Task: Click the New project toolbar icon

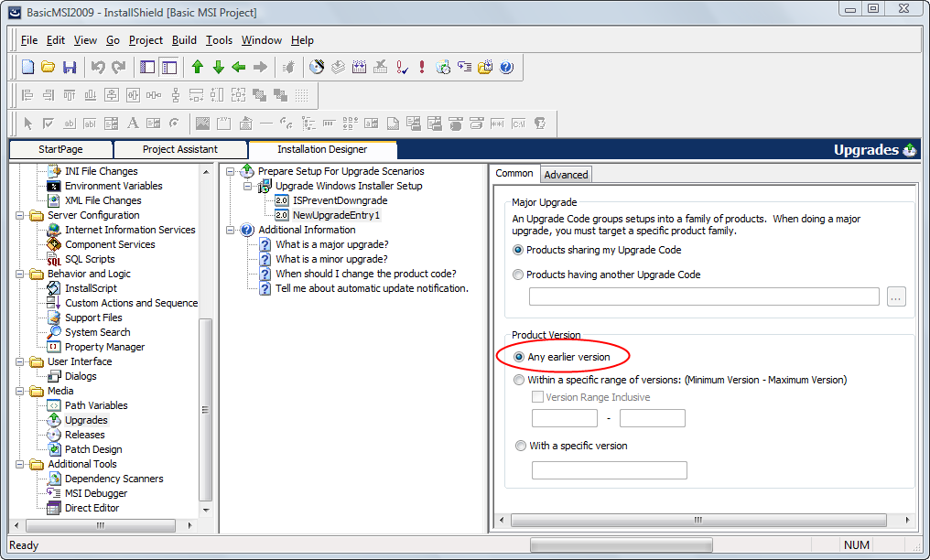Action: (27, 67)
